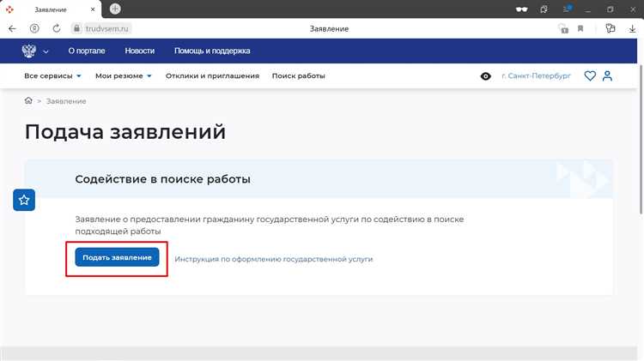The image size is (644, 361).
Task: Click the coat of arms logo
Action: click(x=28, y=51)
